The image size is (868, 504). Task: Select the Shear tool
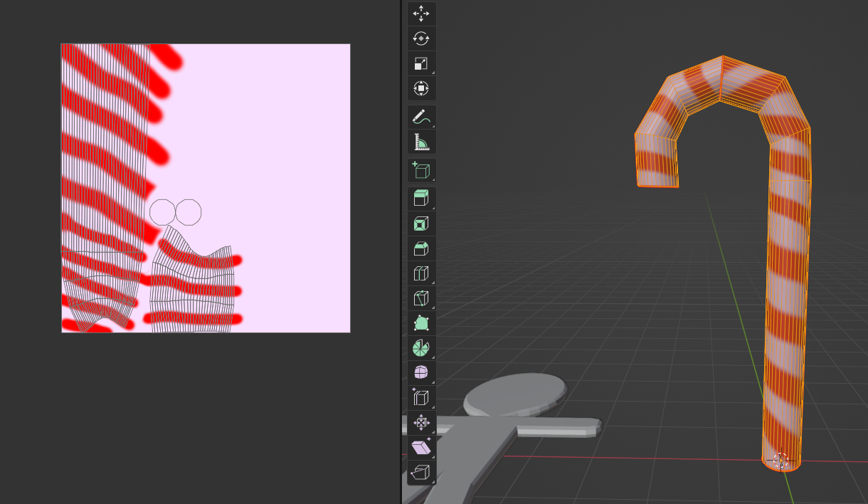click(x=421, y=447)
